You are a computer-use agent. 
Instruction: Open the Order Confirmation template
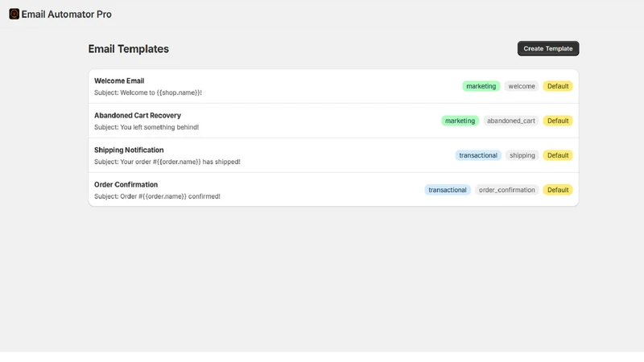coord(333,190)
